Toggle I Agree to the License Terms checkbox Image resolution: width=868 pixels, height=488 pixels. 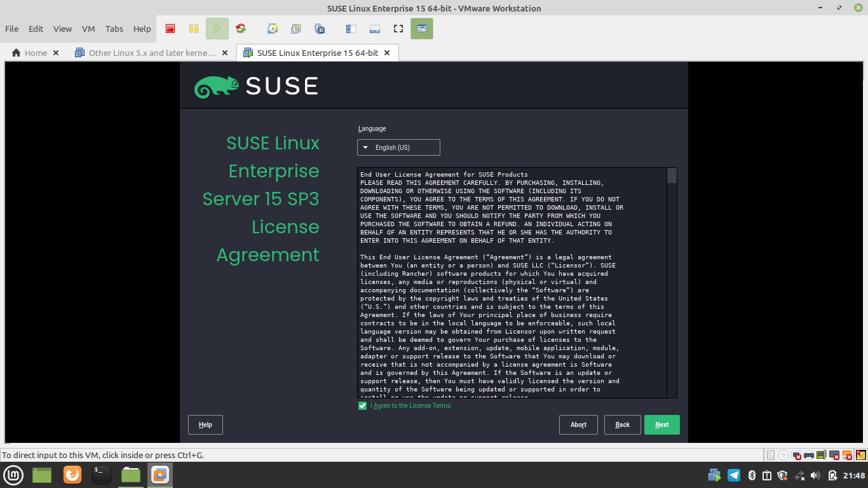(362, 405)
